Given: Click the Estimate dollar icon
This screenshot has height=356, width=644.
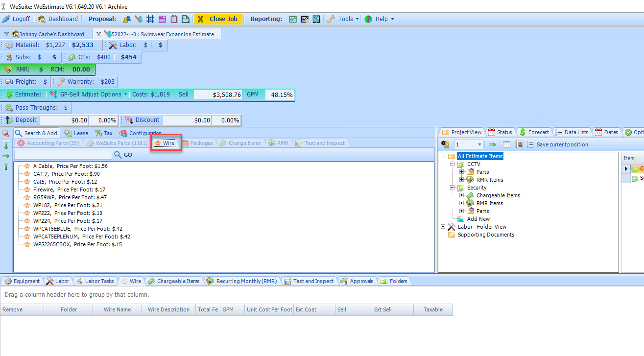Looking at the screenshot, I should pyautogui.click(x=9, y=95).
